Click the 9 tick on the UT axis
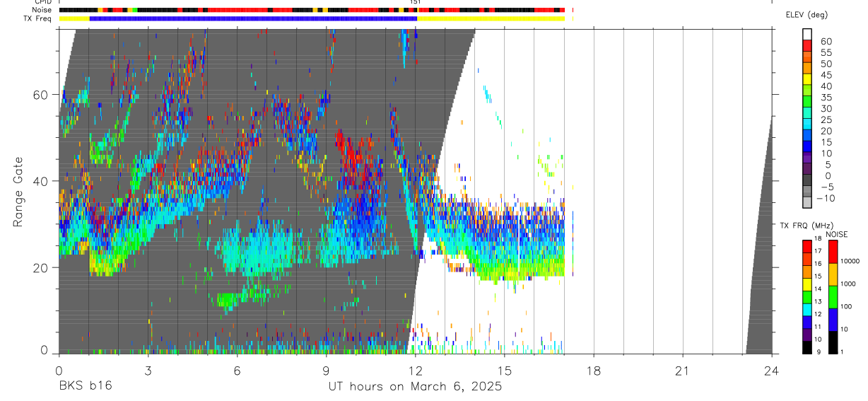The height and width of the screenshot is (401, 868). [x=326, y=370]
